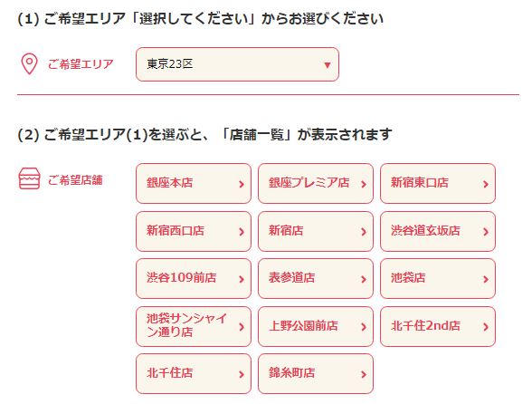Click chevron icon on 上野公園前店
Image resolution: width=532 pixels, height=404 pixels.
(x=364, y=327)
